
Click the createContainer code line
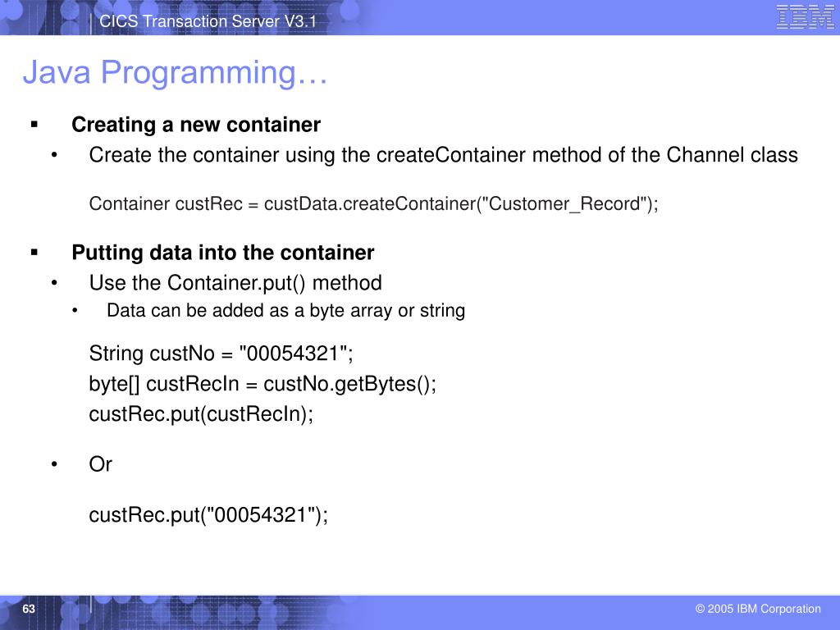[374, 204]
